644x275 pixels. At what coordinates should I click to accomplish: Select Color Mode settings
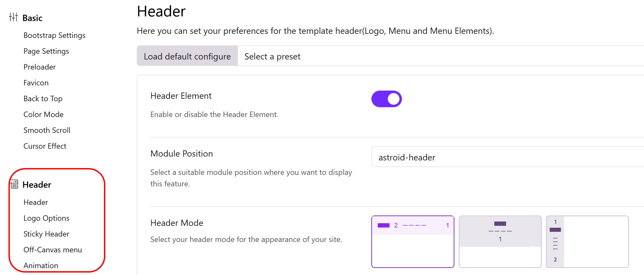pyautogui.click(x=43, y=114)
